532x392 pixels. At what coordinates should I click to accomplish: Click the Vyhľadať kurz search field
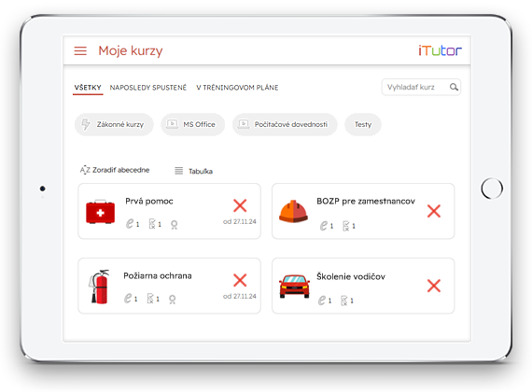[x=421, y=87]
